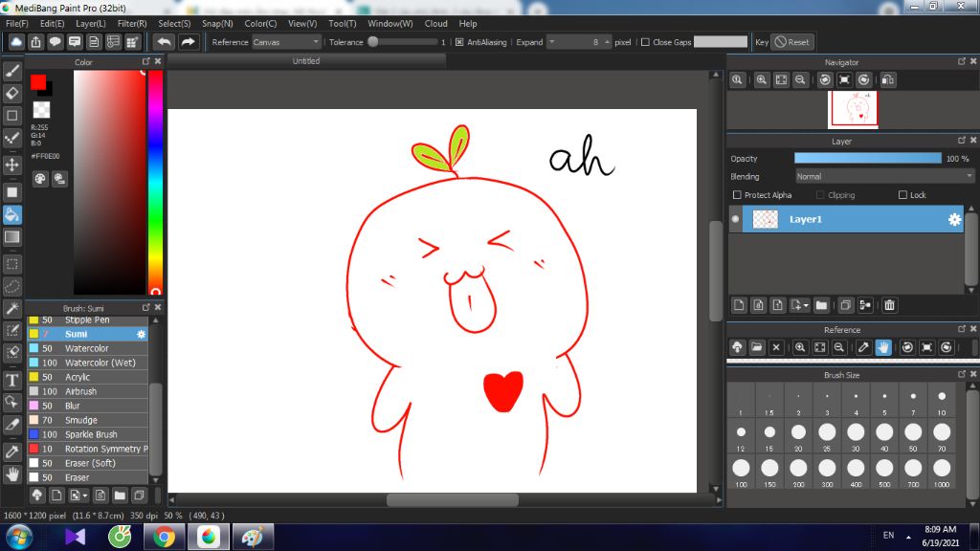
Task: Hide Layer1 using its visibility dot
Action: [x=735, y=219]
